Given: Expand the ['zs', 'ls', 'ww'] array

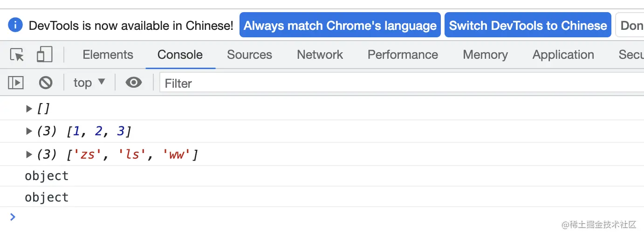Looking at the screenshot, I should click(x=29, y=154).
